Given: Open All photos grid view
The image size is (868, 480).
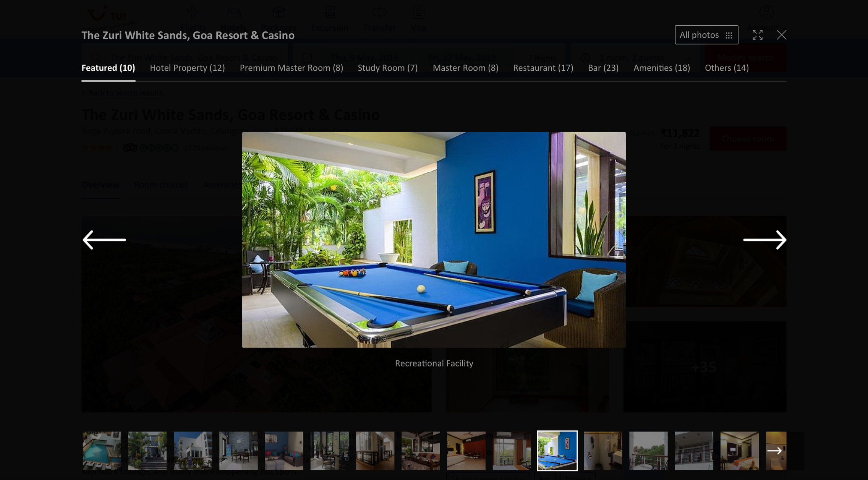Looking at the screenshot, I should 706,35.
